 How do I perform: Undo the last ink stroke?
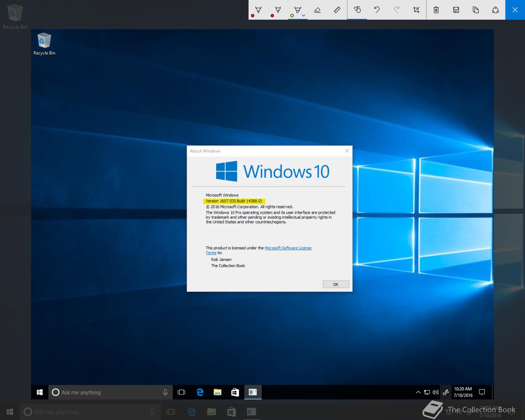tap(377, 10)
